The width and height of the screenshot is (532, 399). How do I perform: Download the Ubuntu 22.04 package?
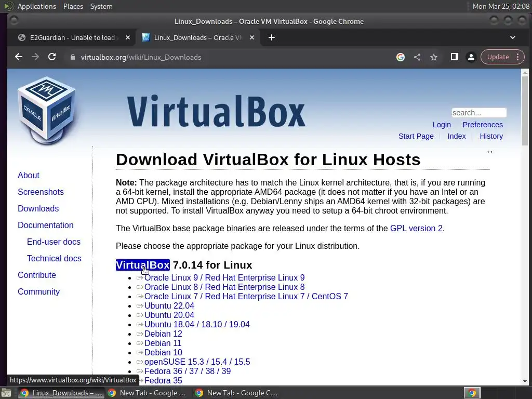point(169,305)
